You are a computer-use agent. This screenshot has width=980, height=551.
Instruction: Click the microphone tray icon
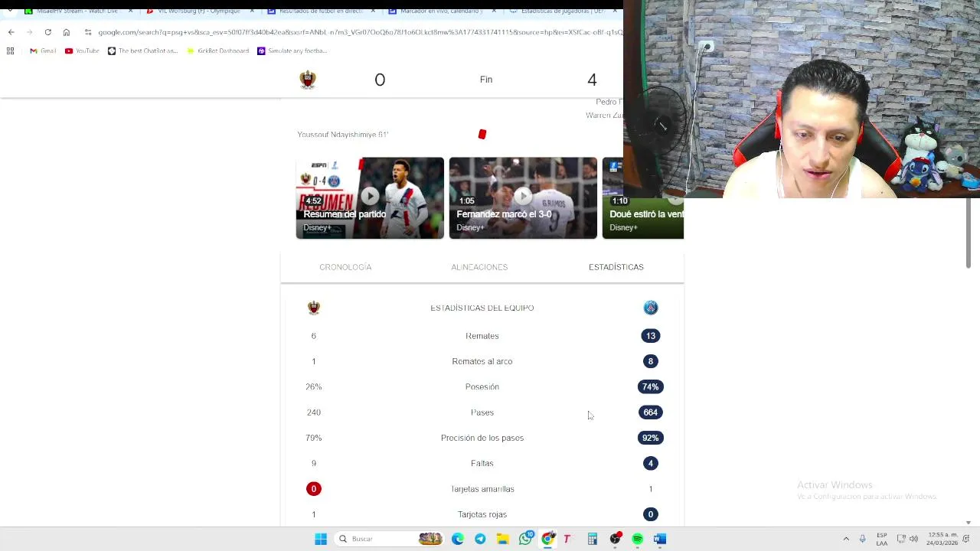862,539
